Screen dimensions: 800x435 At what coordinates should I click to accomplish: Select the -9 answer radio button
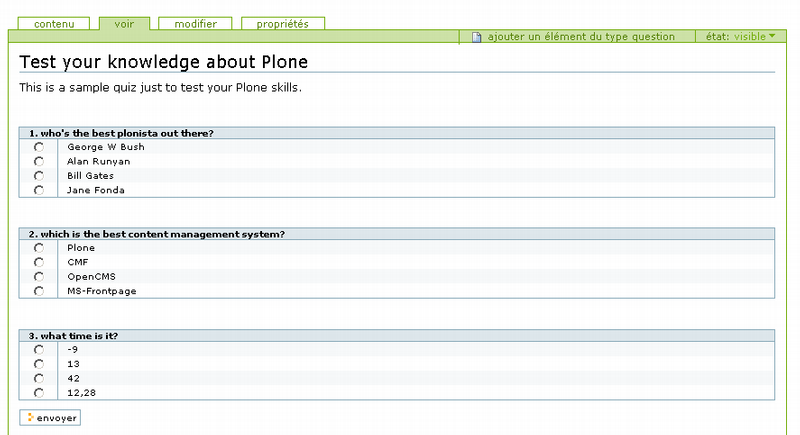pyautogui.click(x=39, y=349)
